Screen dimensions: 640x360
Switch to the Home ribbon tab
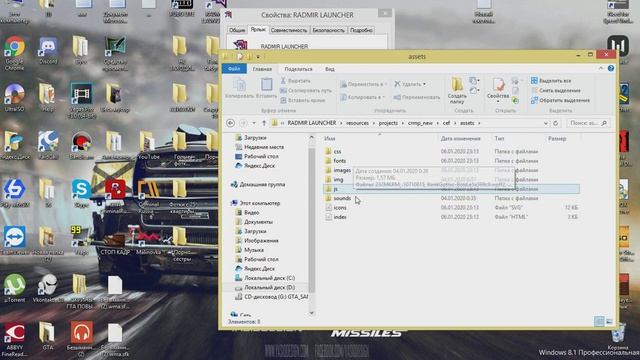click(x=262, y=69)
